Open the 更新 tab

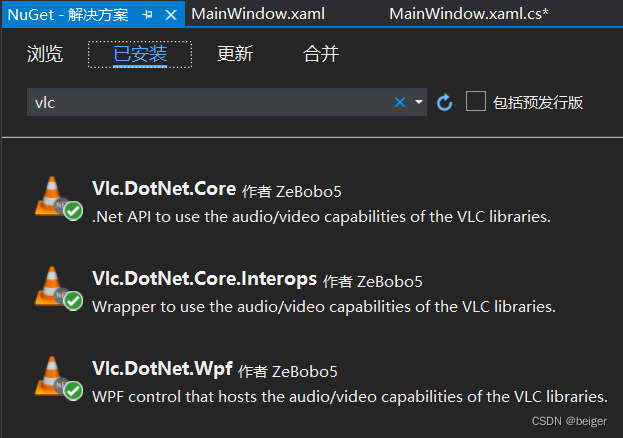[235, 54]
